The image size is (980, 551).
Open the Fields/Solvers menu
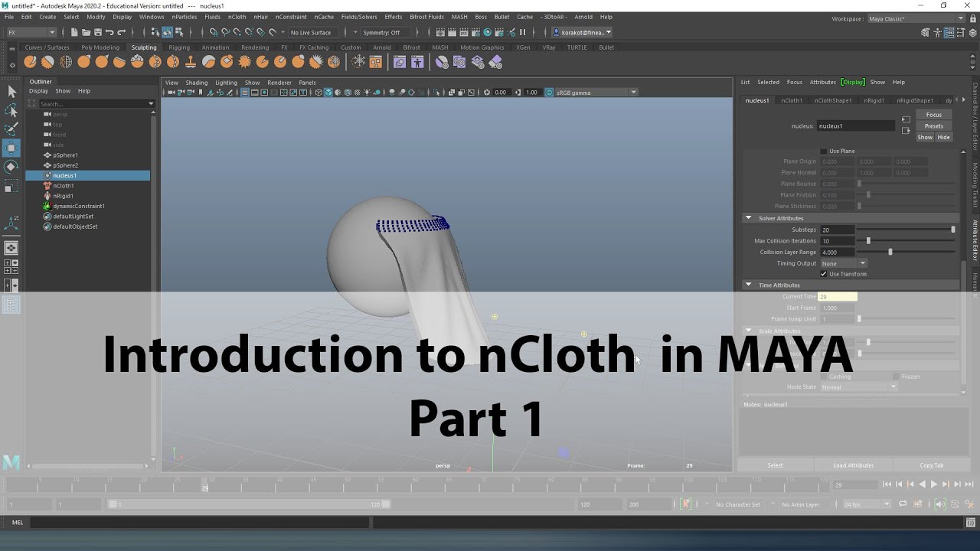(359, 17)
